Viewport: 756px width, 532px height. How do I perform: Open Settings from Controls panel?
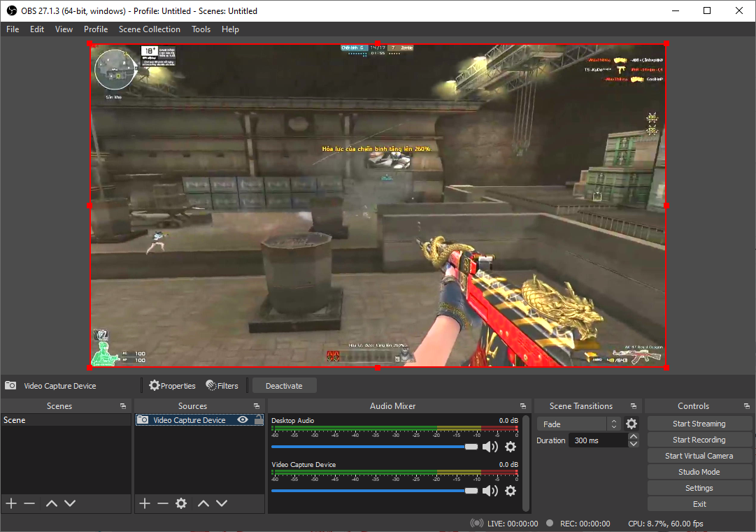[x=699, y=488]
